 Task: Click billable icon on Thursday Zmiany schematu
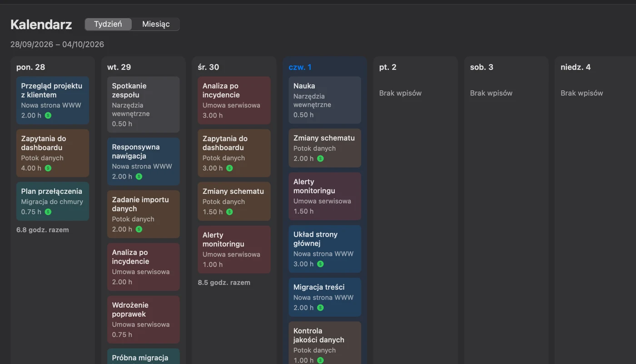(320, 158)
